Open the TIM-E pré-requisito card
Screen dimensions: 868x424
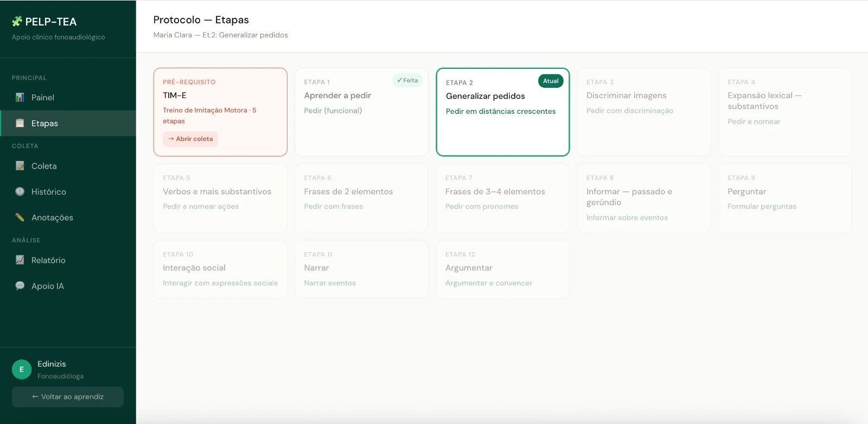click(220, 112)
